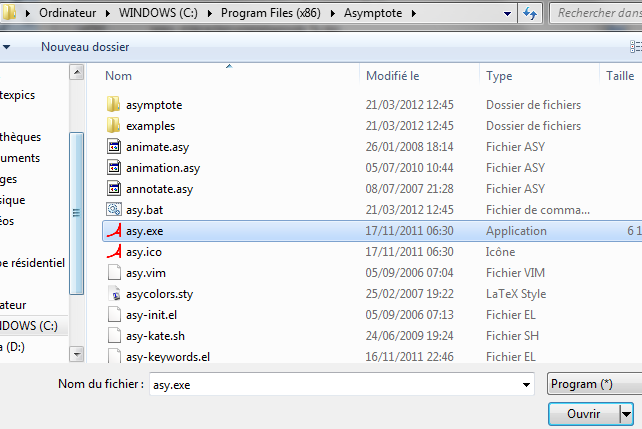Click the Application type cell
Viewport: 642px width, 429px height.
[x=516, y=231]
